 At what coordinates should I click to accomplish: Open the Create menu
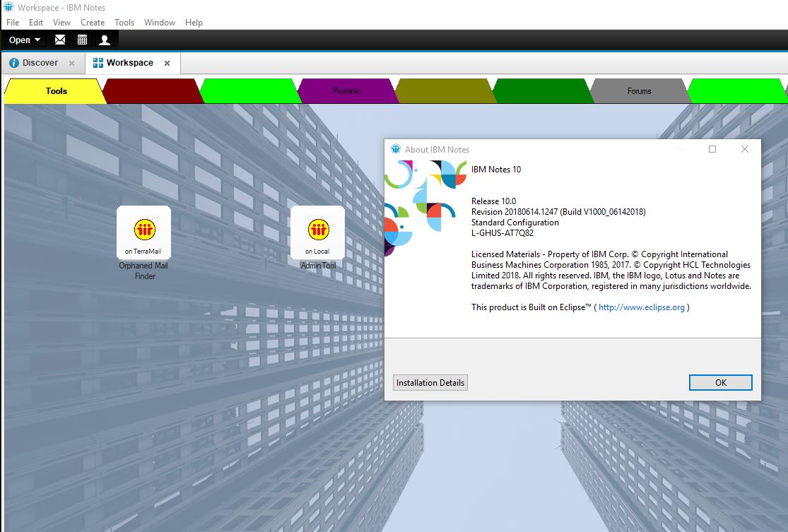(93, 23)
